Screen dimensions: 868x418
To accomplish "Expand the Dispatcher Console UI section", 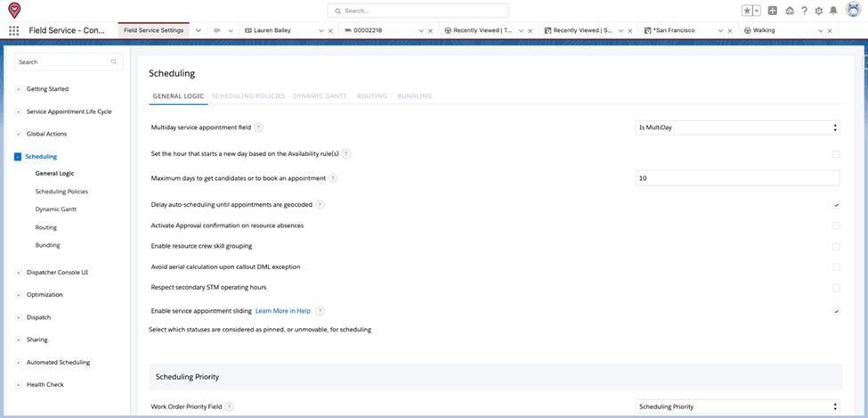I will point(19,273).
